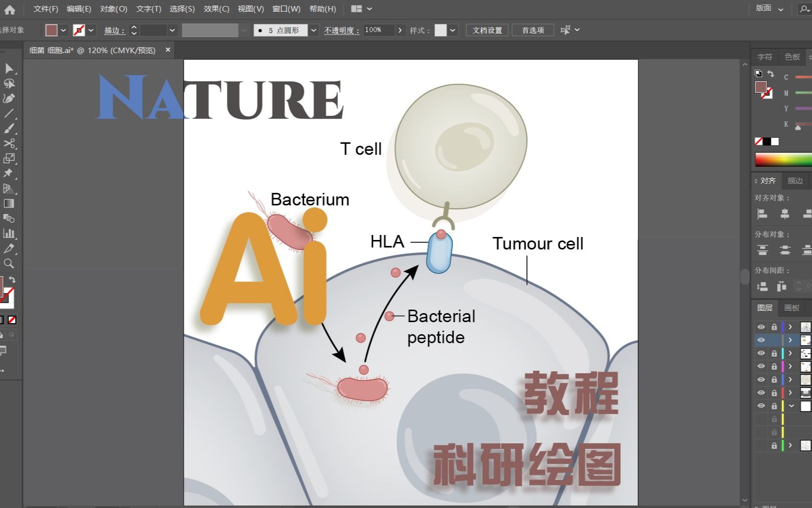Hide the red-marked layer
Viewport: 812px width, 508px height.
click(x=761, y=393)
